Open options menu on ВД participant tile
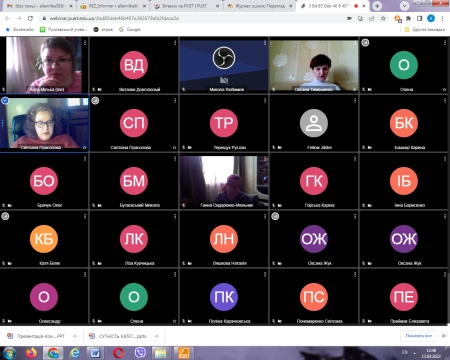The image size is (450, 360). pyautogui.click(x=175, y=43)
